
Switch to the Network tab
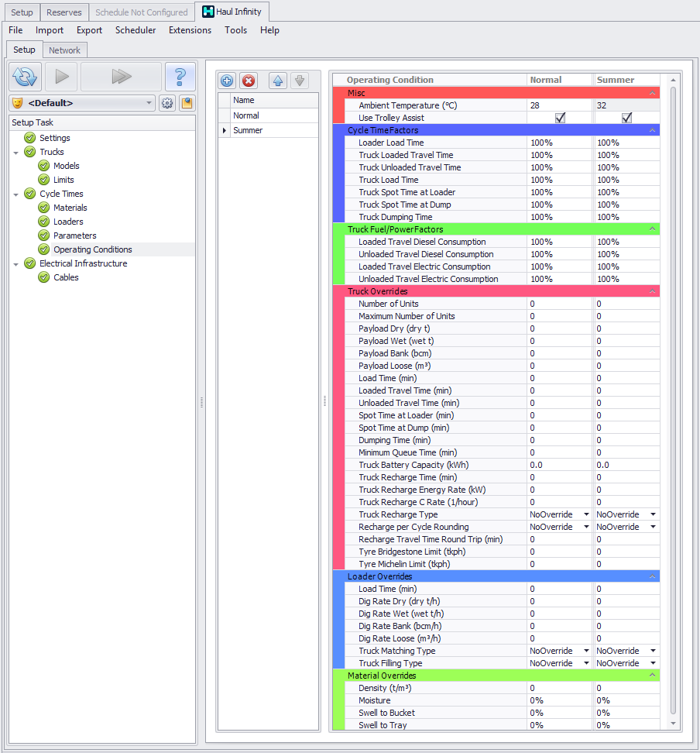point(64,50)
